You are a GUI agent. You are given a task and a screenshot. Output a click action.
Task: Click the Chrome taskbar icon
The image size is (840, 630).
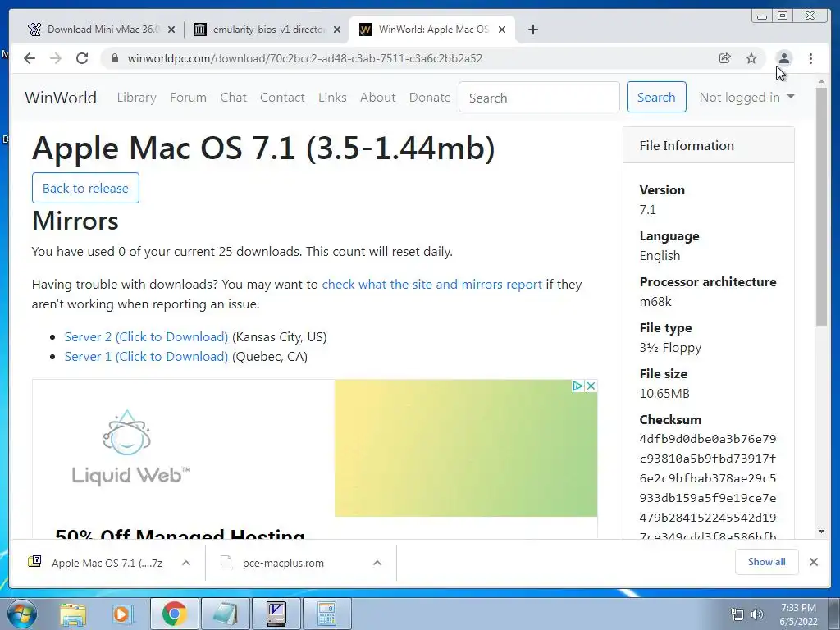point(174,614)
